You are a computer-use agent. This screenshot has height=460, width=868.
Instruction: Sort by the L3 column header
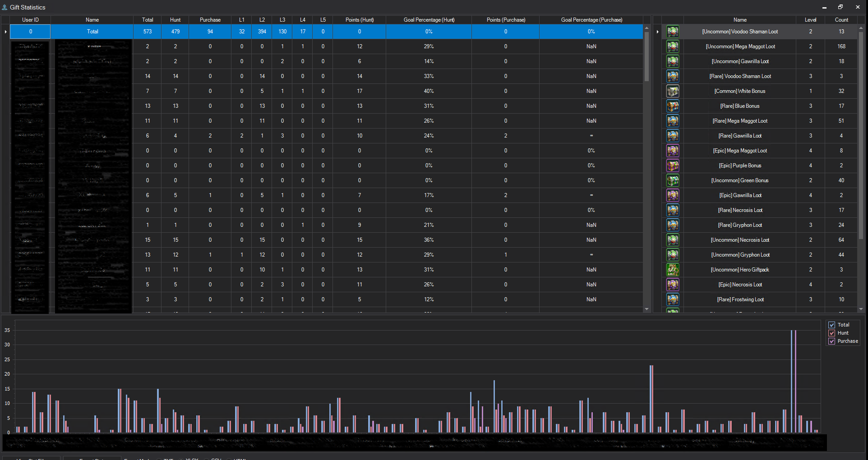point(282,20)
